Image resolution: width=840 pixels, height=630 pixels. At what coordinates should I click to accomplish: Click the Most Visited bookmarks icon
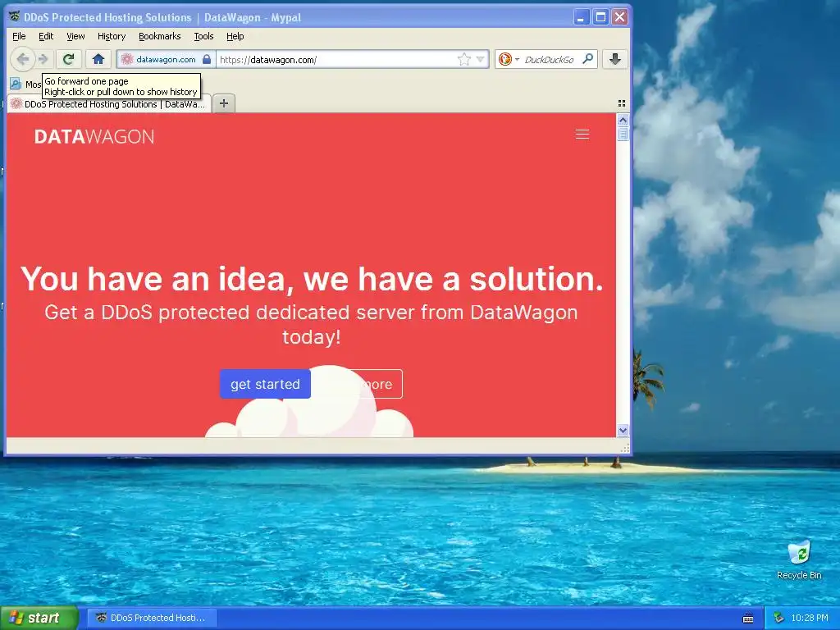[16, 84]
